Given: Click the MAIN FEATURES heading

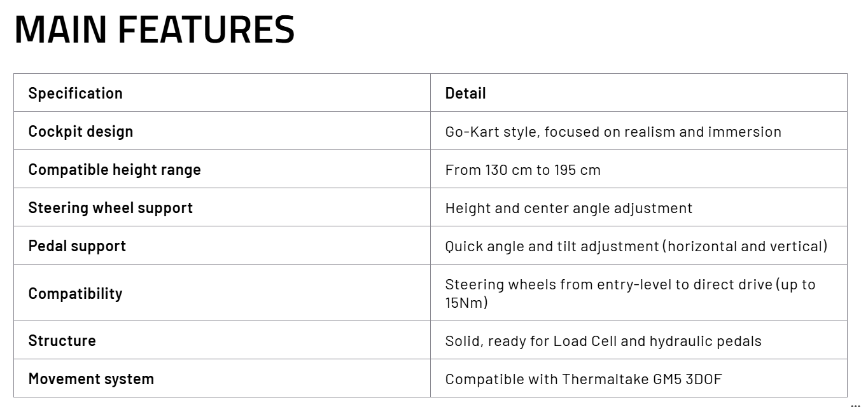Looking at the screenshot, I should coord(155,29).
